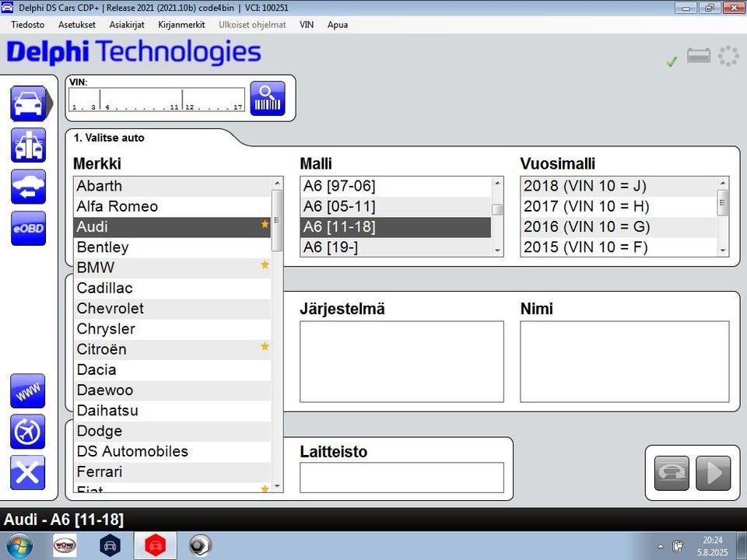Toggle the favorite star next to BMW
Image resolution: width=747 pixels, height=560 pixels.
(265, 264)
